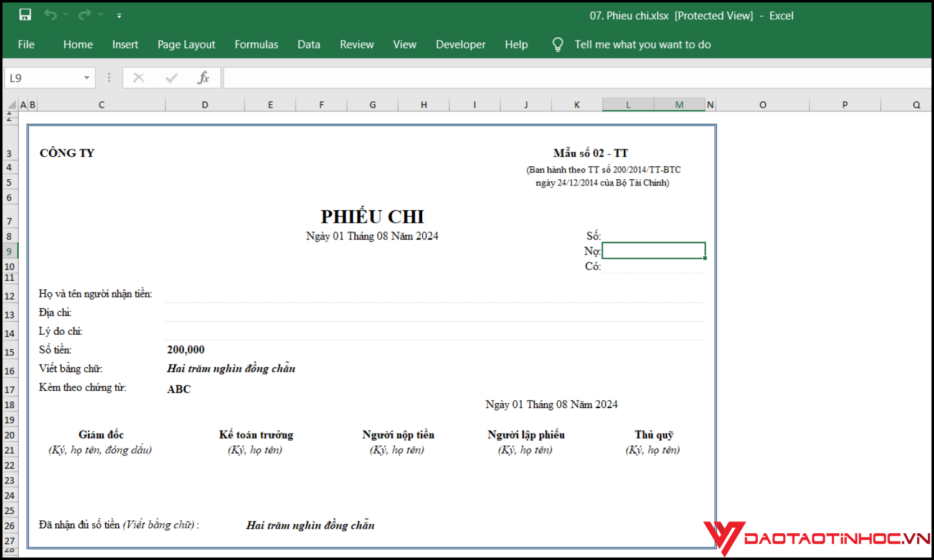Click the Select All corner triangle
Screen dimensions: 934x560
(x=11, y=105)
